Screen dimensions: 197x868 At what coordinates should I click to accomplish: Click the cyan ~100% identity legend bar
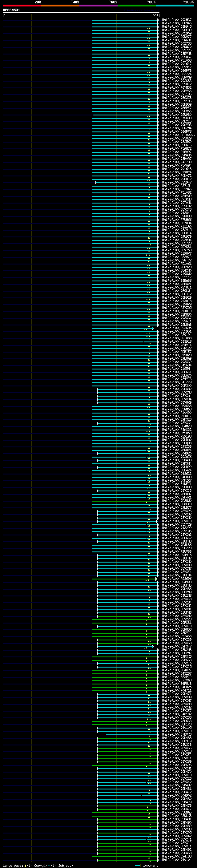[175, 6]
